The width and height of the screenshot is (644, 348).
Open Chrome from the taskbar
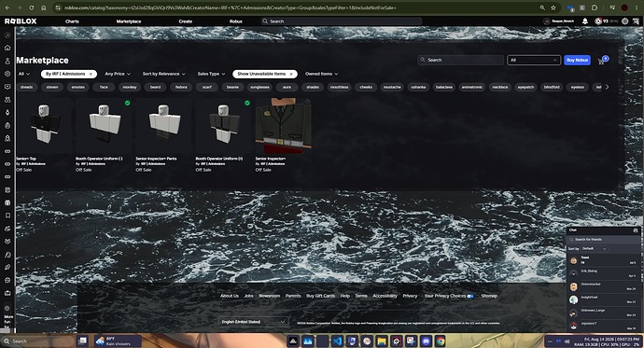[441, 341]
